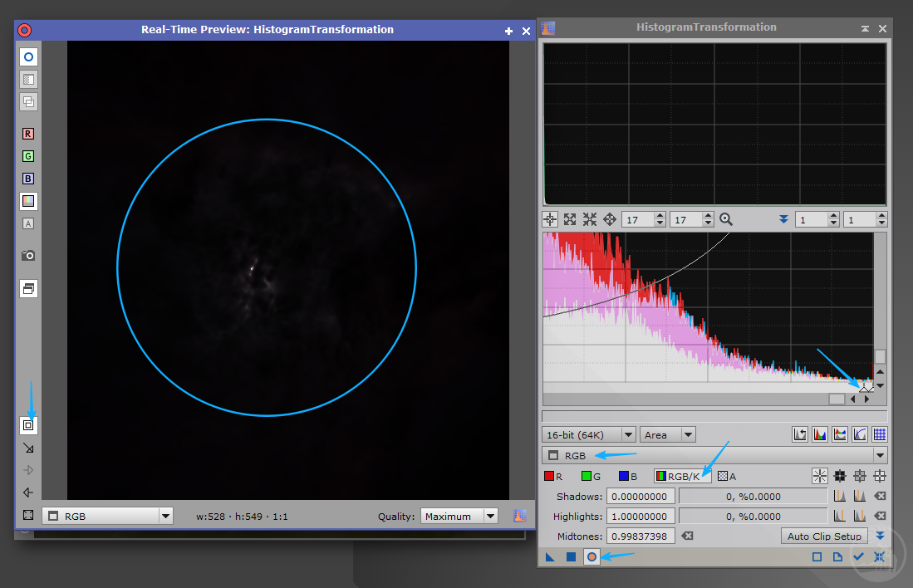Select the R channel tab

click(553, 476)
